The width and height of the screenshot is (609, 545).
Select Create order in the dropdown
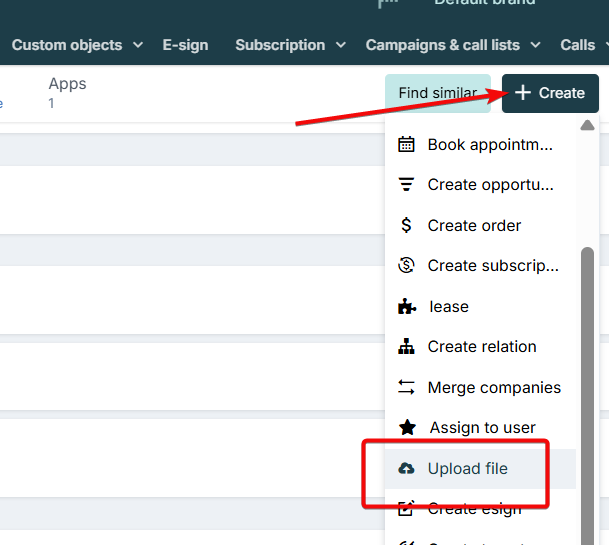point(480,225)
